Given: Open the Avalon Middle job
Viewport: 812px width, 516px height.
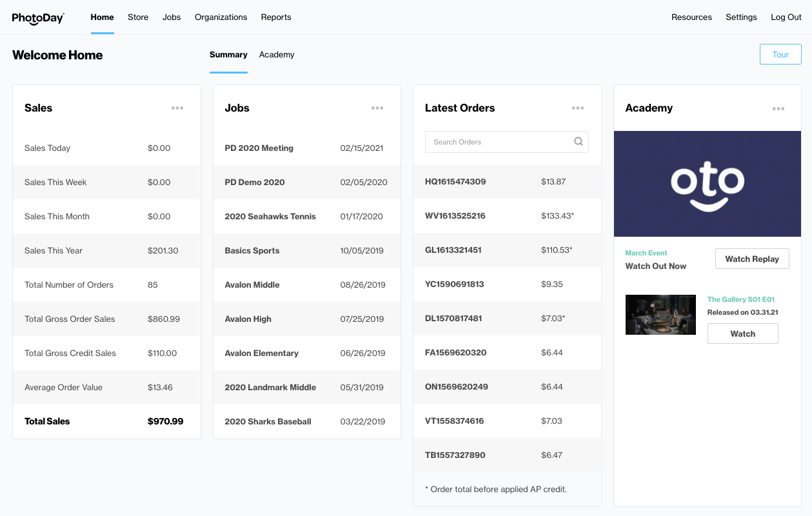Looking at the screenshot, I should pyautogui.click(x=252, y=284).
